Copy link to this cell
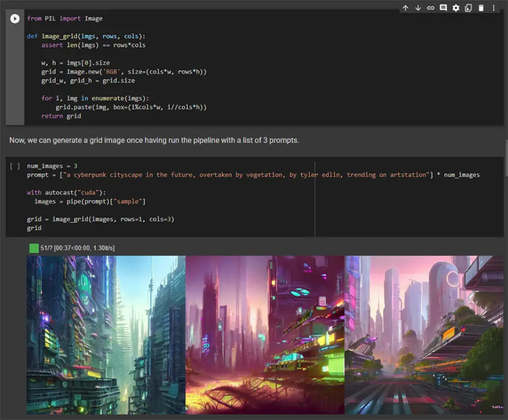Image resolution: width=508 pixels, height=420 pixels. click(x=431, y=8)
